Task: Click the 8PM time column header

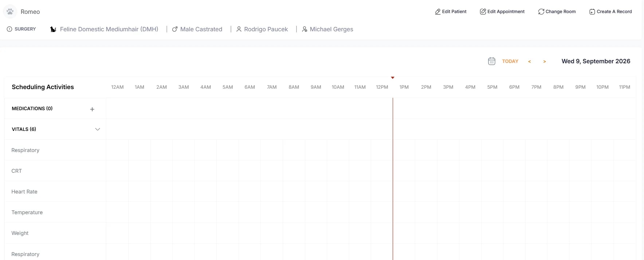Action: coord(558,87)
